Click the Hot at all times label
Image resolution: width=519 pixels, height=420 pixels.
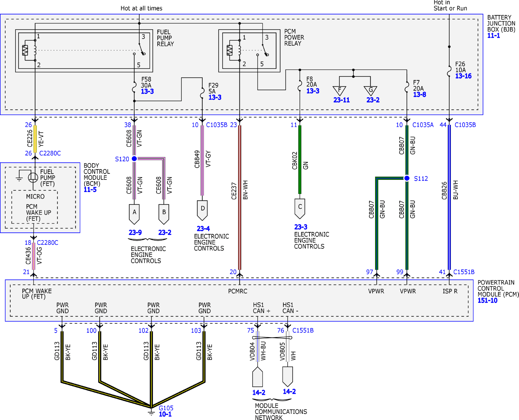(141, 8)
